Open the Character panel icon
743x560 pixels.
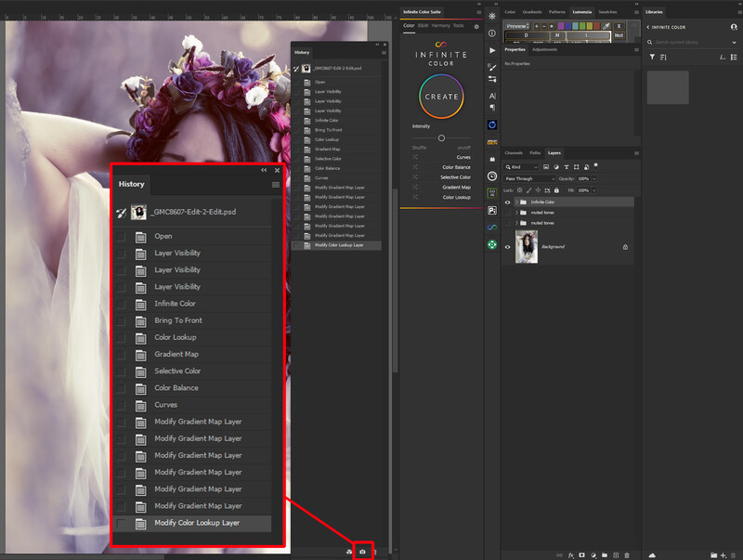[x=492, y=96]
